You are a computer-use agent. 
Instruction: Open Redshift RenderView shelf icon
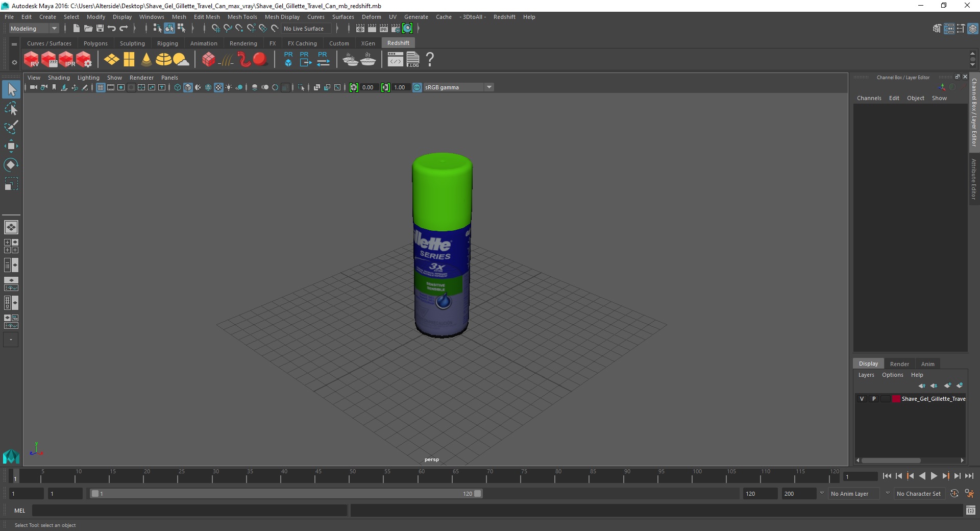click(x=31, y=60)
